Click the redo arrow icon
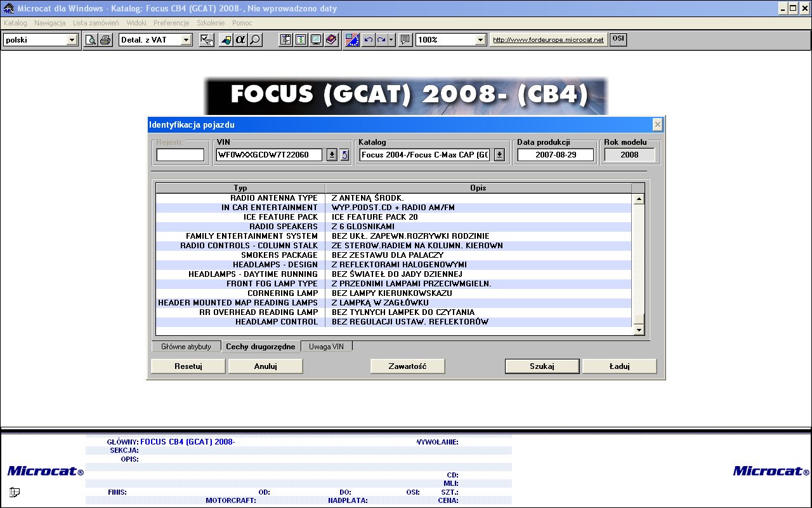The image size is (812, 508). point(381,40)
